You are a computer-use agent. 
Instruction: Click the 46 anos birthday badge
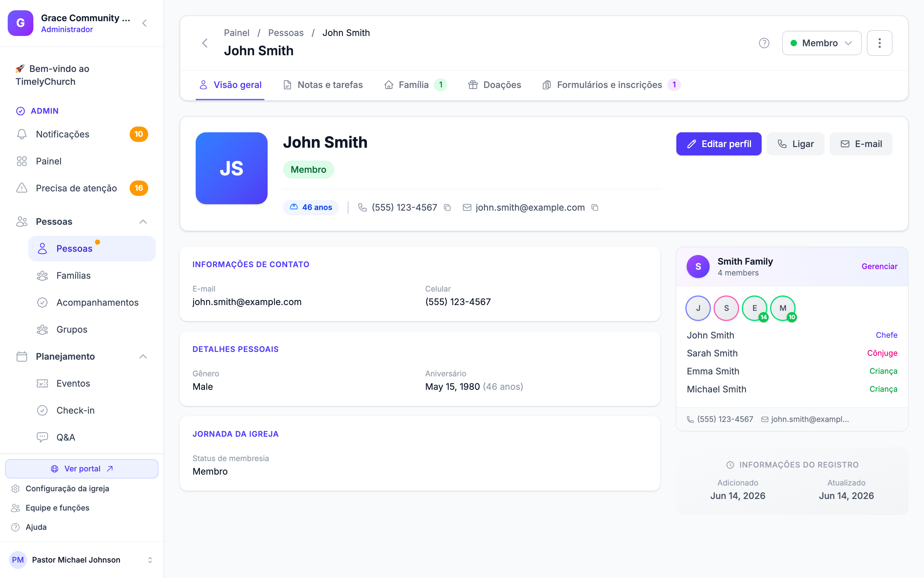(x=311, y=207)
